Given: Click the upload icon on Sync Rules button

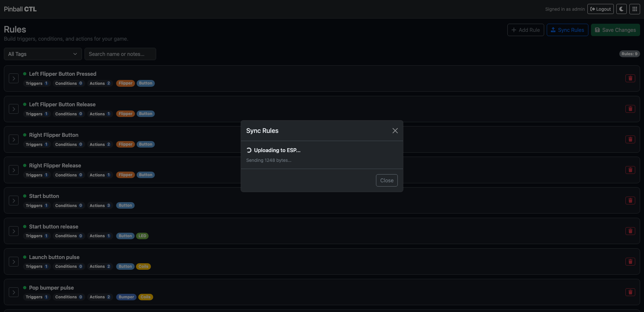Looking at the screenshot, I should tap(553, 30).
